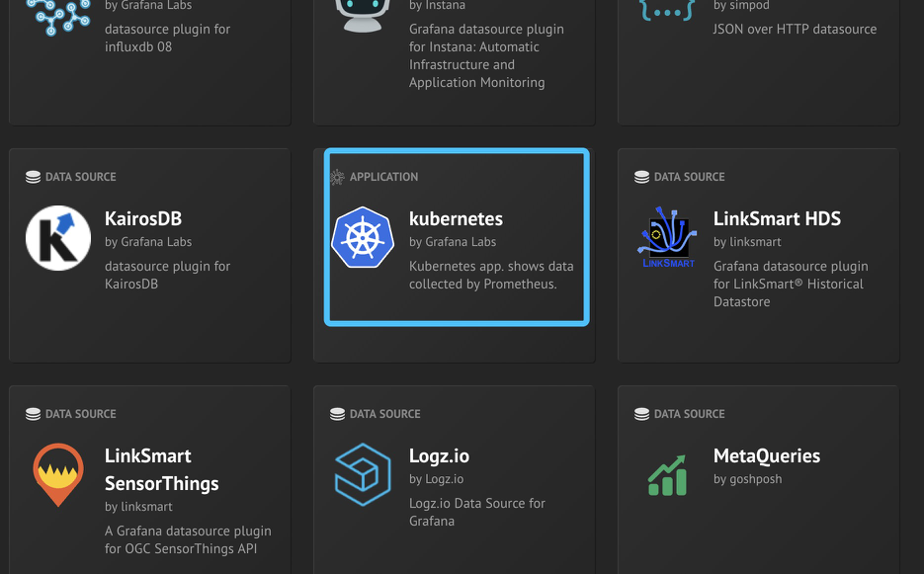Viewport: 924px width, 574px height.
Task: Click the database icon on LinkSmart HDS card
Action: 641,177
